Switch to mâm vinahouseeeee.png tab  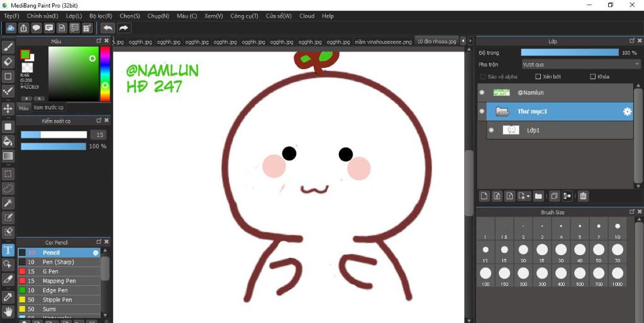tap(383, 42)
